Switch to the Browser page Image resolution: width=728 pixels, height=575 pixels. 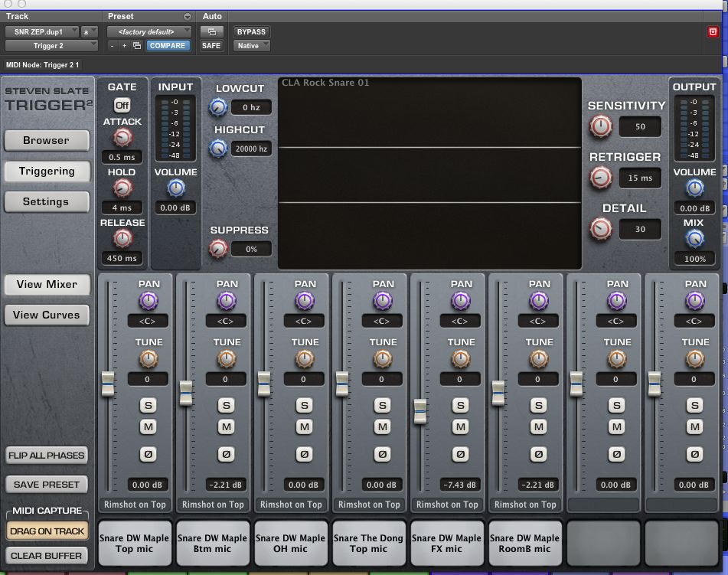(x=47, y=140)
